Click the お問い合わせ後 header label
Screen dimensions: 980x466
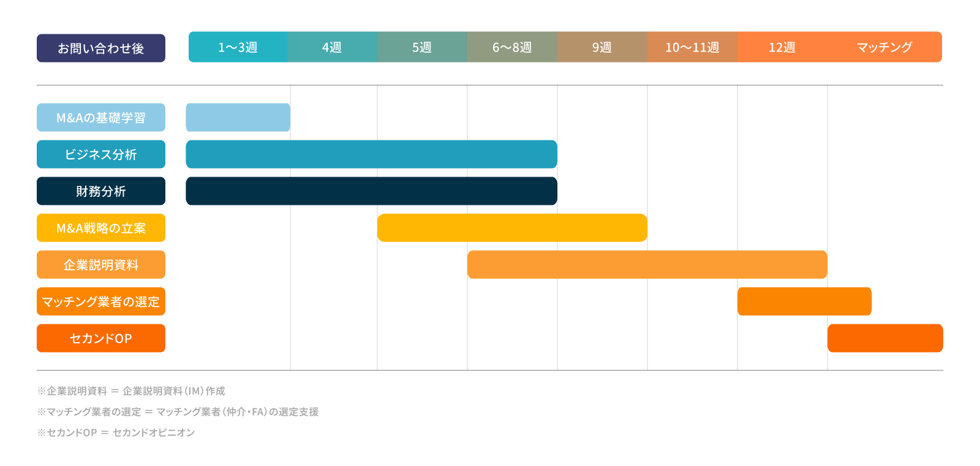tap(101, 48)
